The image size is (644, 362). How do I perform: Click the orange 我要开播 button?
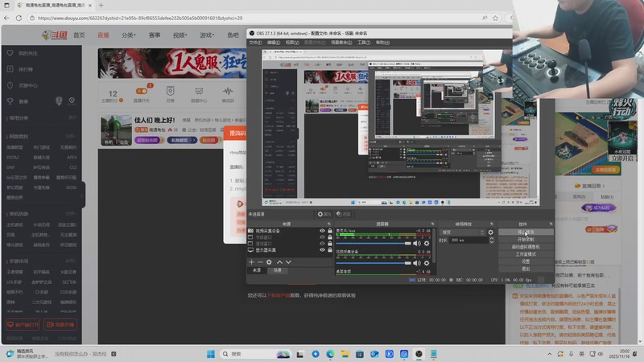[61, 325]
